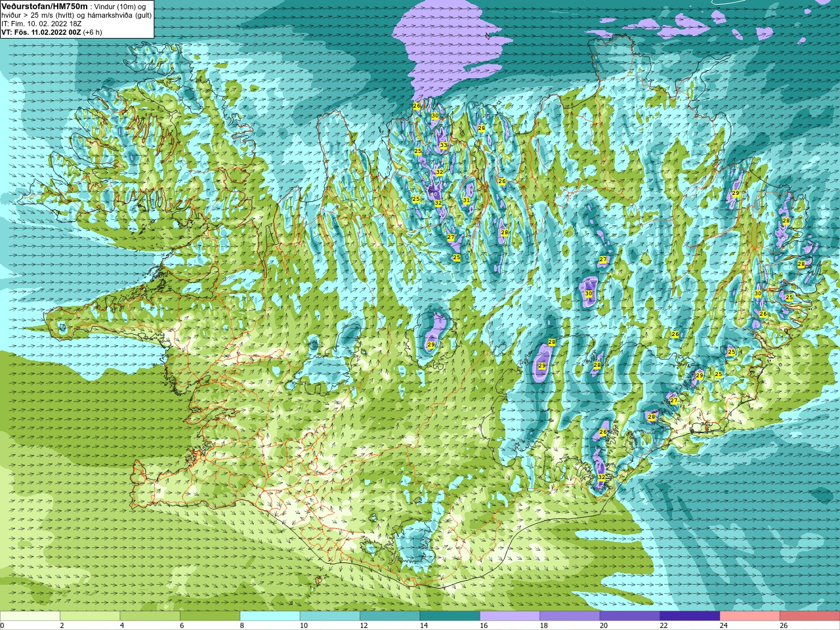840x630 pixels.
Task: Click the legend scale value "2"
Action: click(x=62, y=625)
